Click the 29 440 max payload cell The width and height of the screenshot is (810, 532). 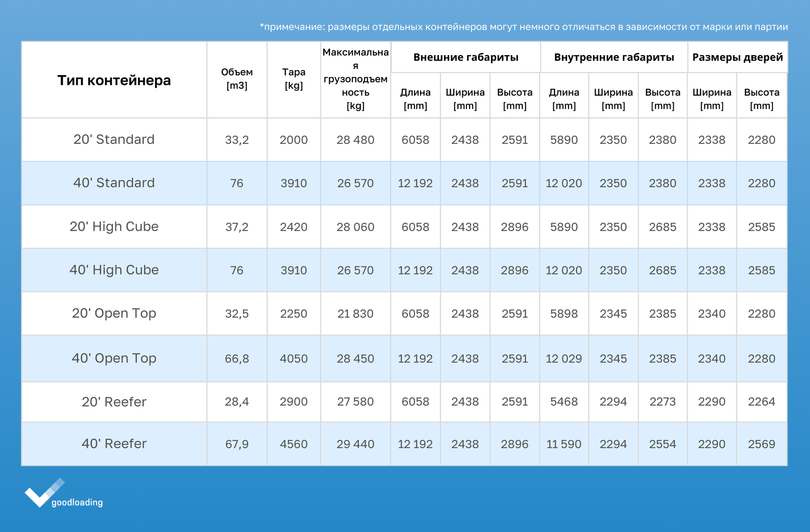(x=355, y=444)
